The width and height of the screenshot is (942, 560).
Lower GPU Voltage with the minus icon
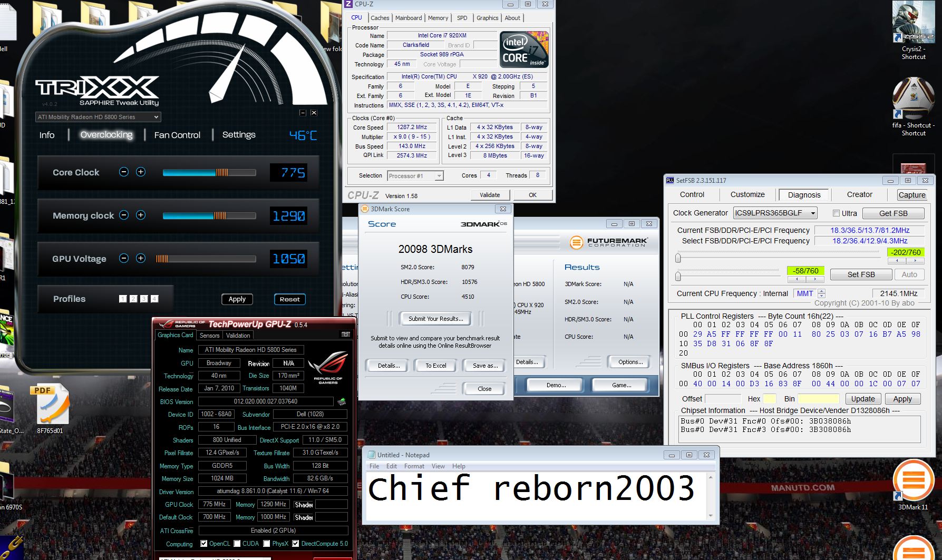click(124, 258)
